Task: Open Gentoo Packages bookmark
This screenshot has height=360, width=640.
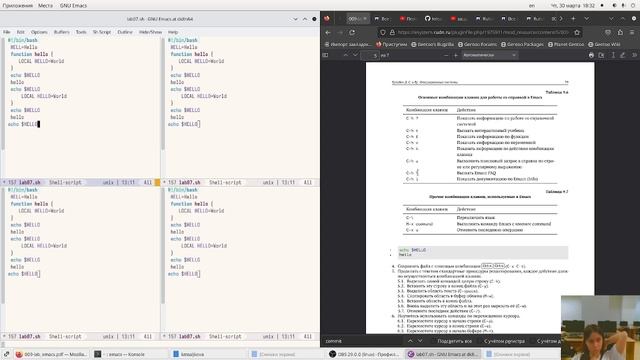Action: [523, 44]
